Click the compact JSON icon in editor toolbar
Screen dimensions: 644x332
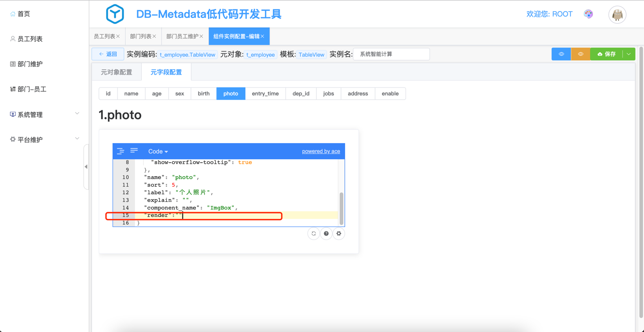(x=134, y=151)
